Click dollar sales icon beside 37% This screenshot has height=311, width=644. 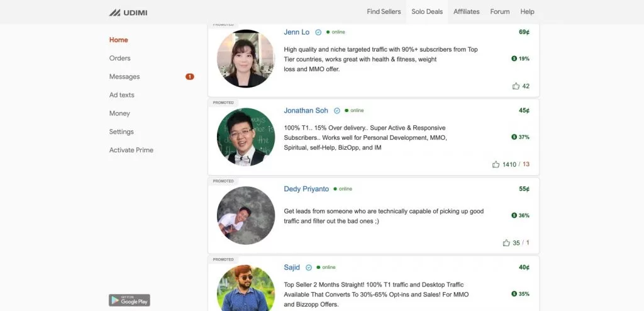coord(514,137)
